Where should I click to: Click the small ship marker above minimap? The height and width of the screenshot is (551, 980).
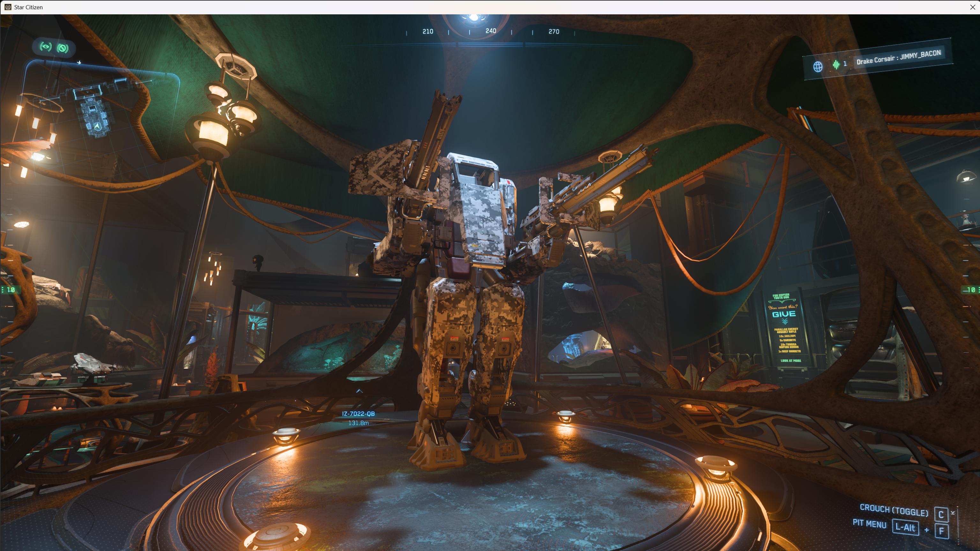[79, 62]
